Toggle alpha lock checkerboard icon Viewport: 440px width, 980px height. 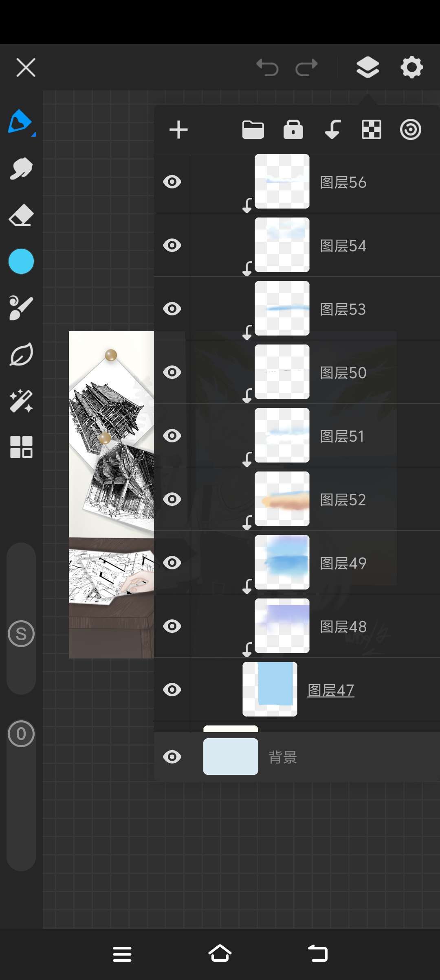(x=372, y=130)
